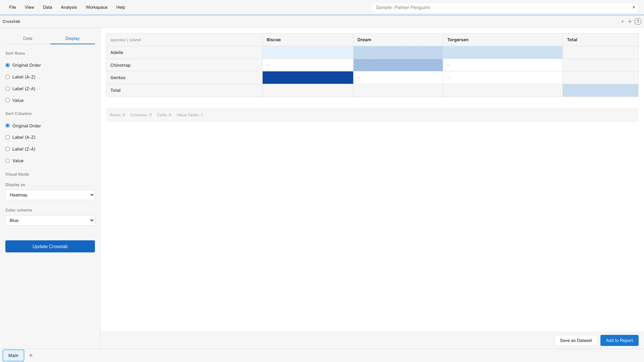Click Save as Dataset button
This screenshot has height=362, width=644.
coord(576,340)
